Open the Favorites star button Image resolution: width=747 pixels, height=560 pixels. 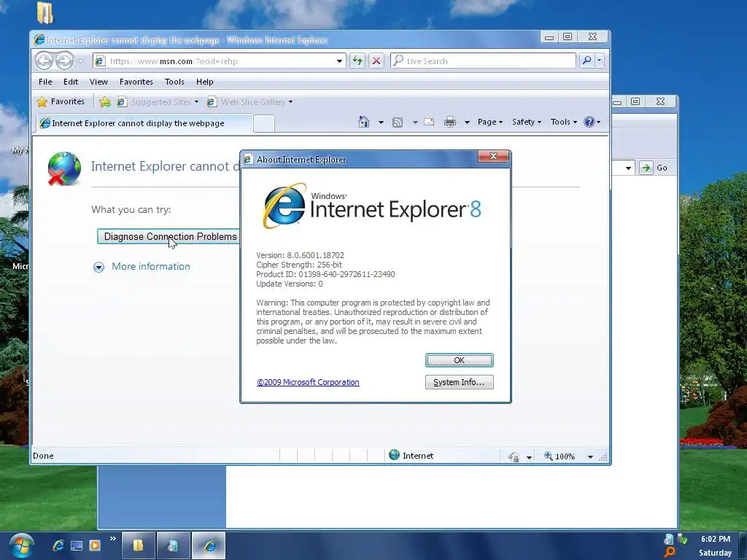tap(61, 101)
